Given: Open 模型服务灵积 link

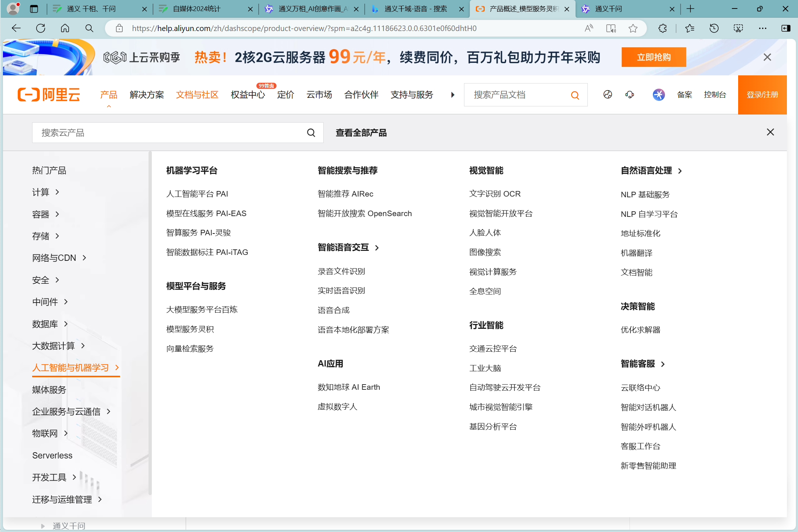Looking at the screenshot, I should tap(190, 329).
